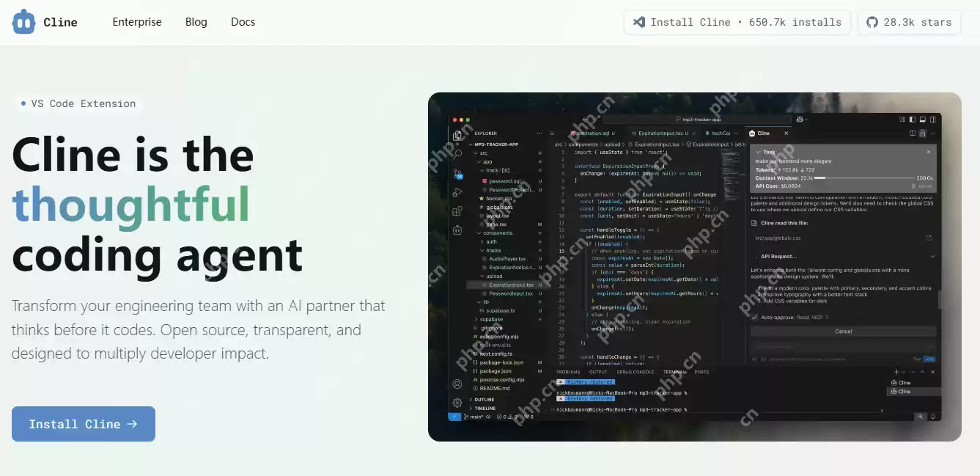The width and height of the screenshot is (980, 476).
Task: Click the Cline robot logo in header
Action: pyautogui.click(x=23, y=22)
